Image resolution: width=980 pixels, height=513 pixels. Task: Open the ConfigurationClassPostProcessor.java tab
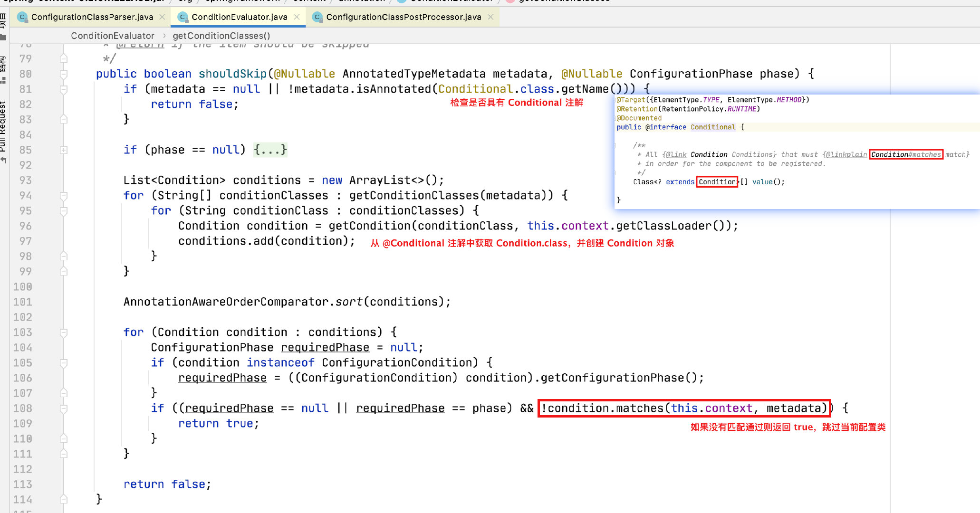coord(404,17)
